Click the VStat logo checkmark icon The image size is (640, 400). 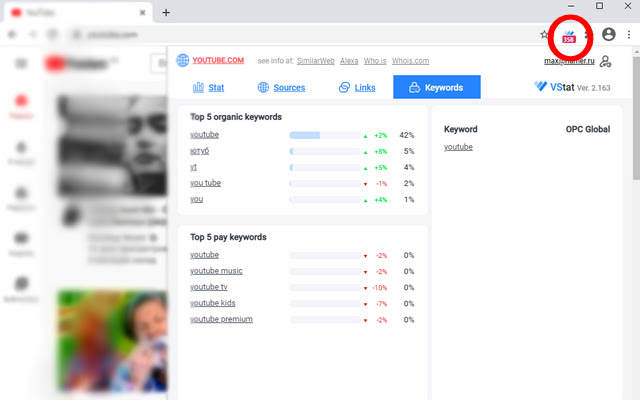(x=540, y=86)
